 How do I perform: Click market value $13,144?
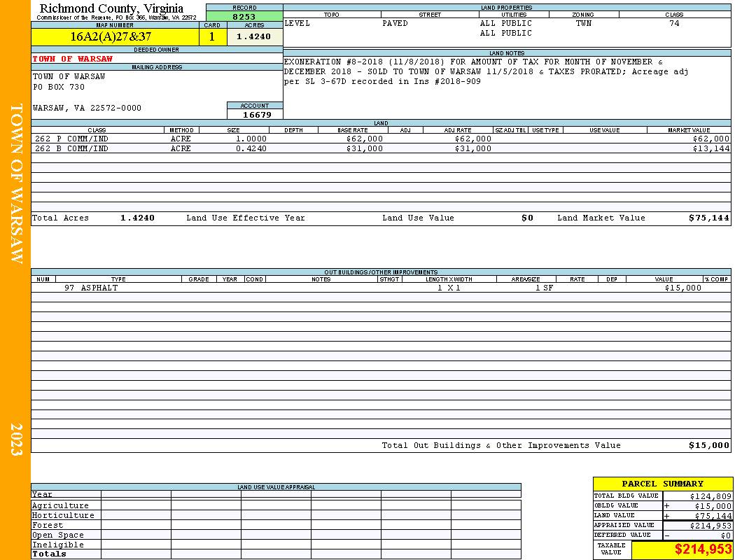(711, 148)
